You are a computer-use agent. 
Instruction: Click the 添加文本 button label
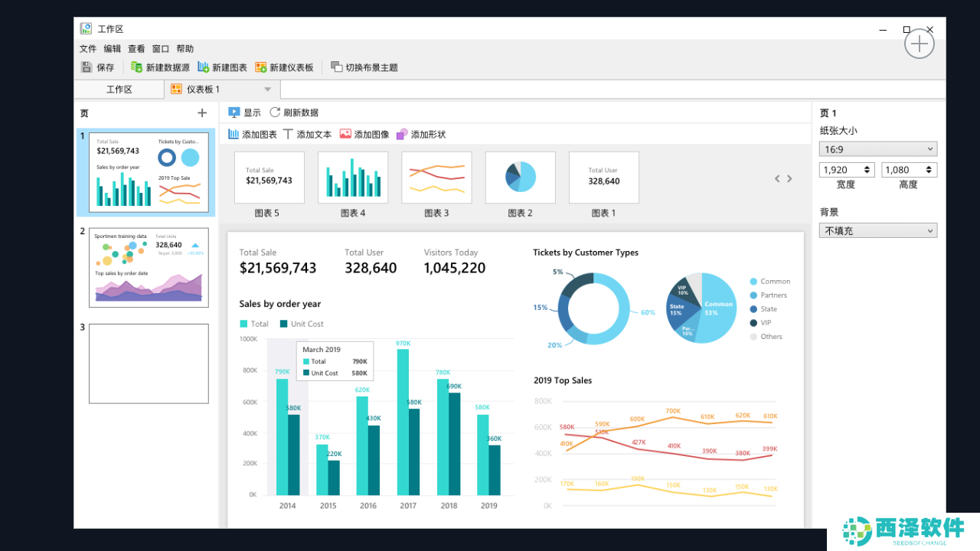[x=314, y=134]
